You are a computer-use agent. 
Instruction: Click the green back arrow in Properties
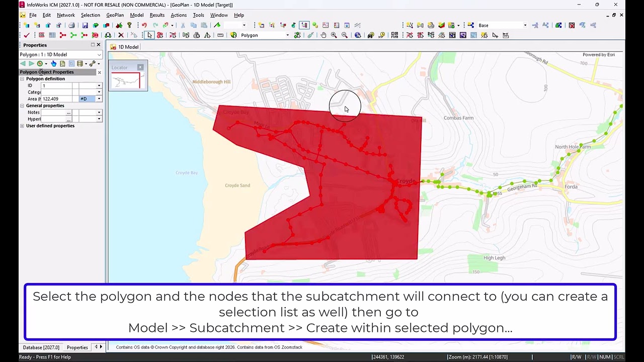click(23, 64)
